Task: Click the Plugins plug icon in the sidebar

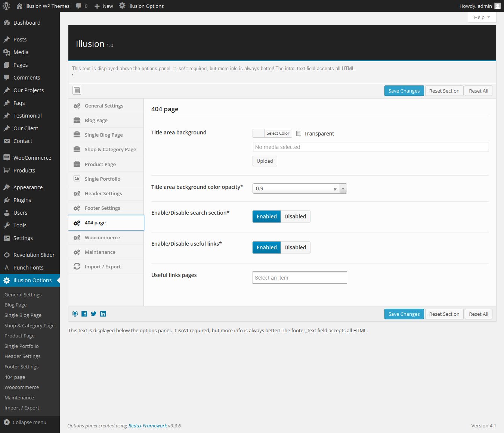Action: tap(7, 200)
